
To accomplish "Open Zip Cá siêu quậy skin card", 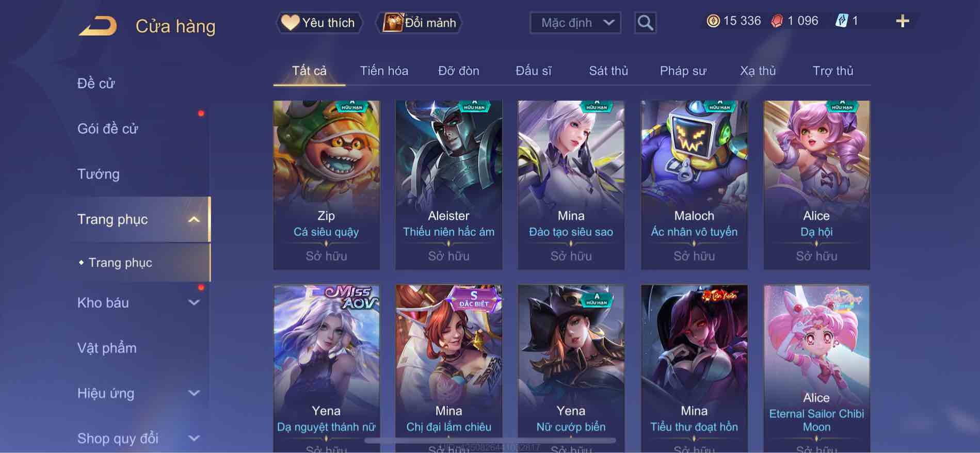I will [x=327, y=185].
